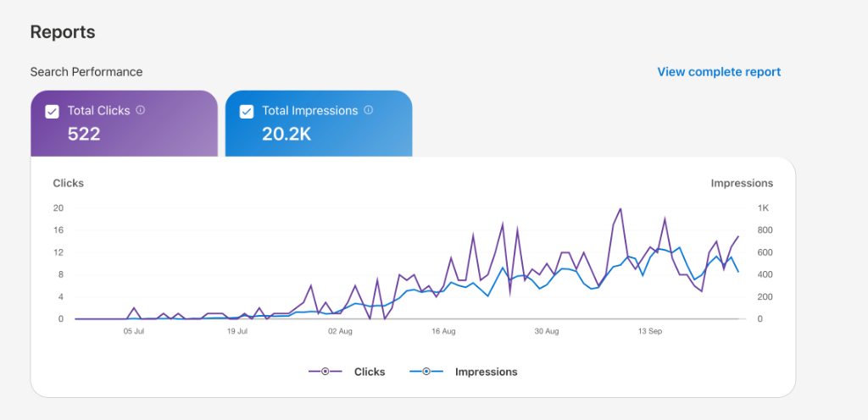Click the 400 impressions axis value
Viewport: 868px width, 420px height.
click(x=765, y=274)
